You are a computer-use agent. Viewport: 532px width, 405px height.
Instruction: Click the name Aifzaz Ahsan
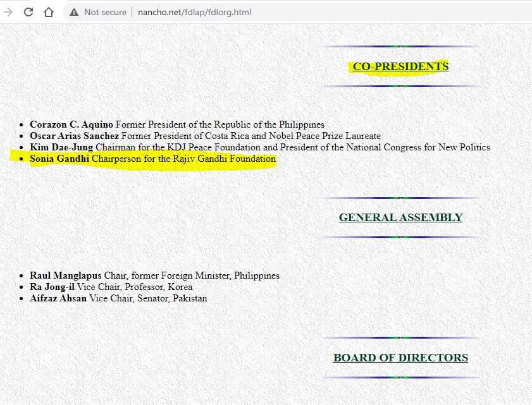58,298
